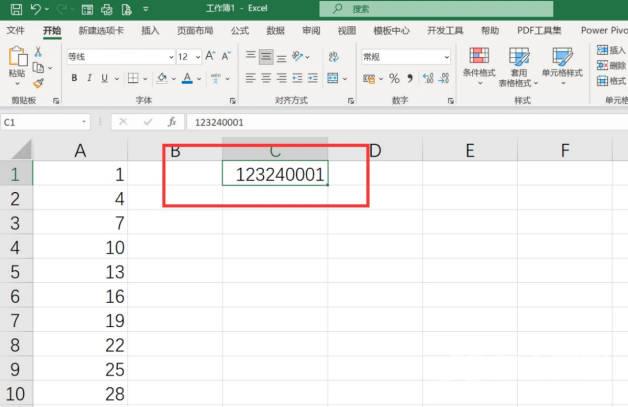
Task: Click the Save icon in the title bar
Action: pos(13,9)
